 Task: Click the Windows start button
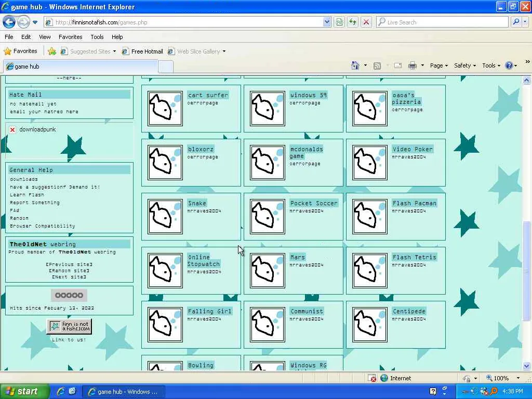click(24, 392)
